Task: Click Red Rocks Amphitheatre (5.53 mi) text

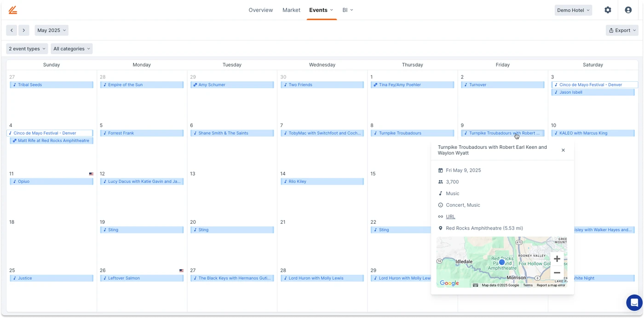Action: click(x=484, y=228)
